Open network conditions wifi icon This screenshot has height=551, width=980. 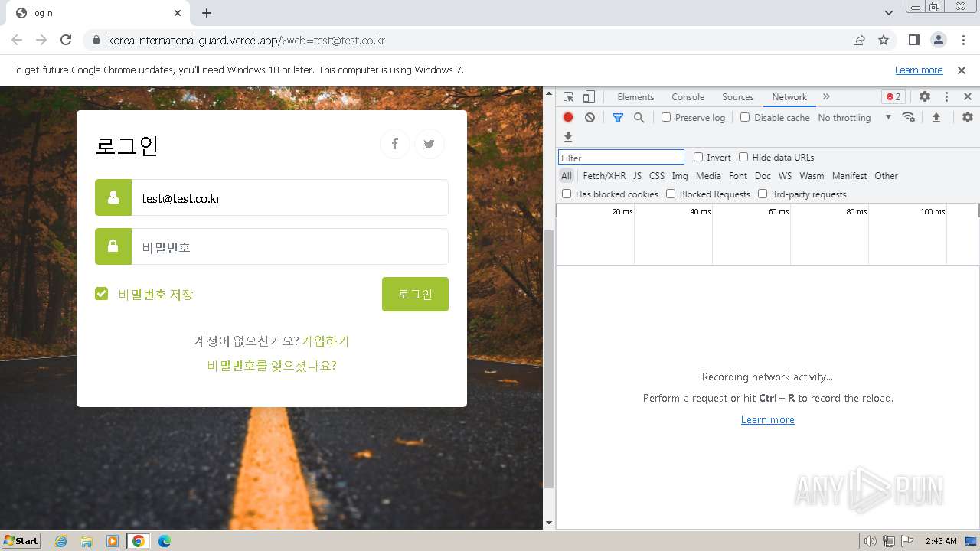(909, 117)
